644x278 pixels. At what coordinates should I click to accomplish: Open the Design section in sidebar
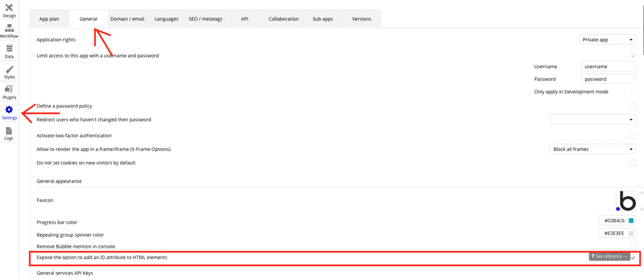click(x=9, y=10)
